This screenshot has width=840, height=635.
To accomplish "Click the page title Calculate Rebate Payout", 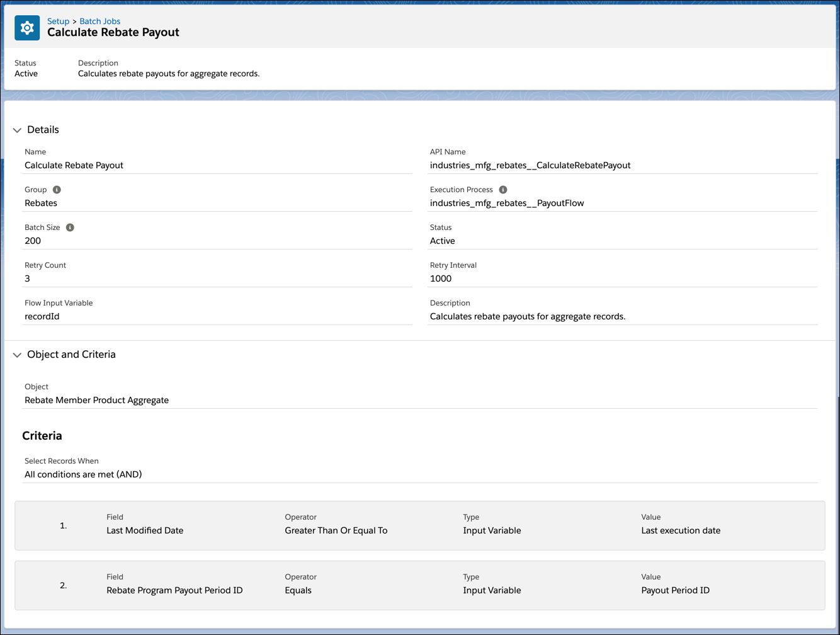I will (113, 32).
